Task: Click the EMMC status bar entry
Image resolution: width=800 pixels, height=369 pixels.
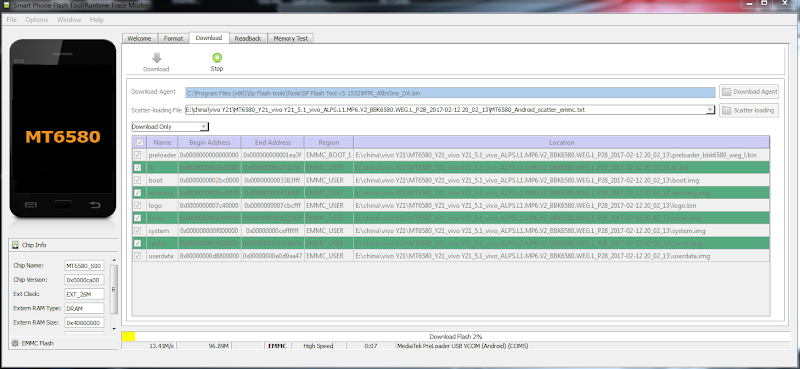Action: [x=278, y=346]
